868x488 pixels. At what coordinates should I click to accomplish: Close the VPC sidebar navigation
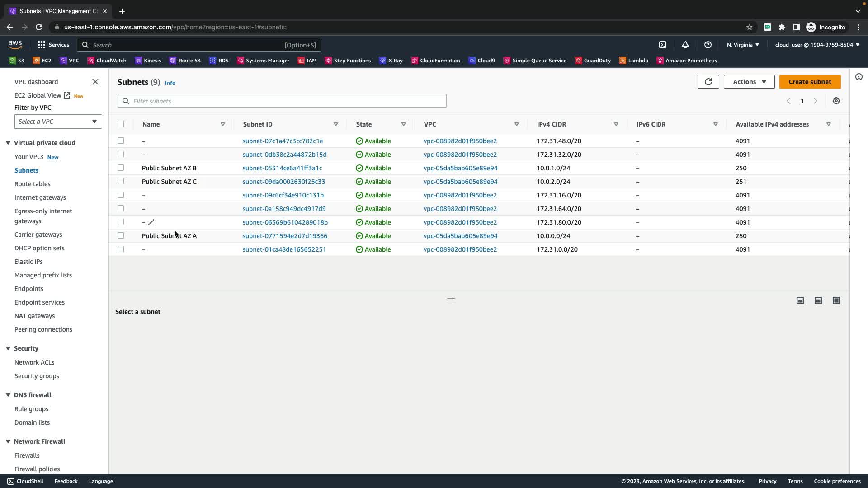tap(95, 82)
